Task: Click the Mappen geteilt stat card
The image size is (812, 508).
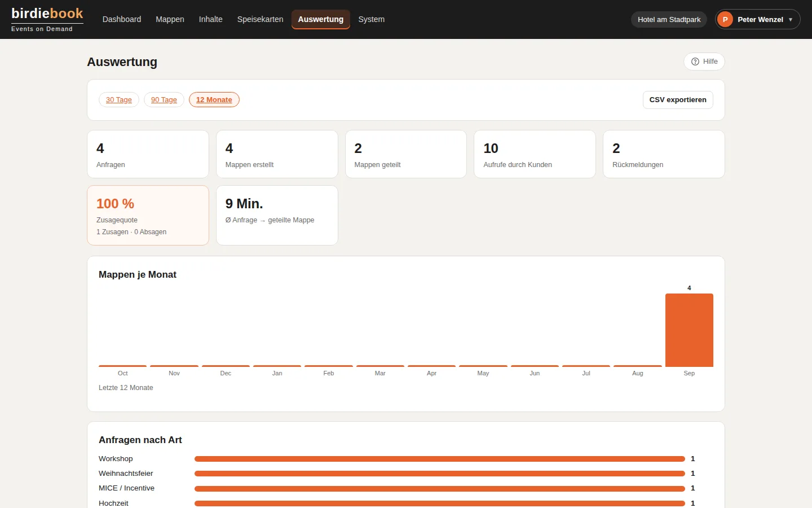Action: pos(406,154)
